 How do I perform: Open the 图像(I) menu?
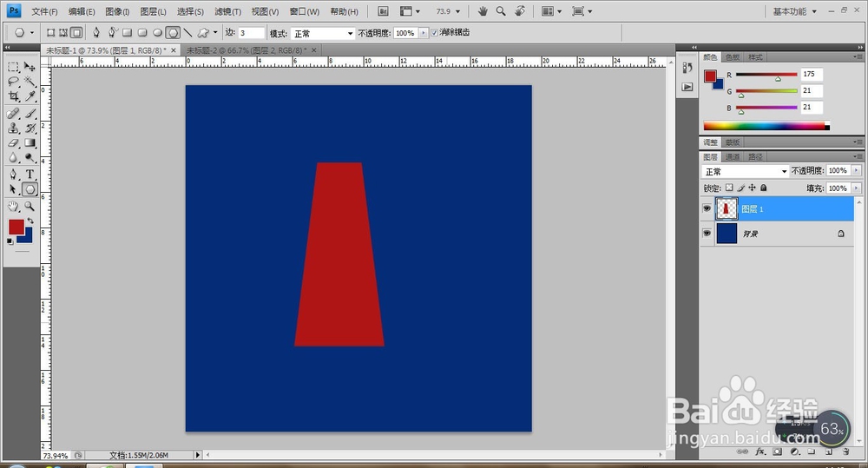tap(117, 11)
